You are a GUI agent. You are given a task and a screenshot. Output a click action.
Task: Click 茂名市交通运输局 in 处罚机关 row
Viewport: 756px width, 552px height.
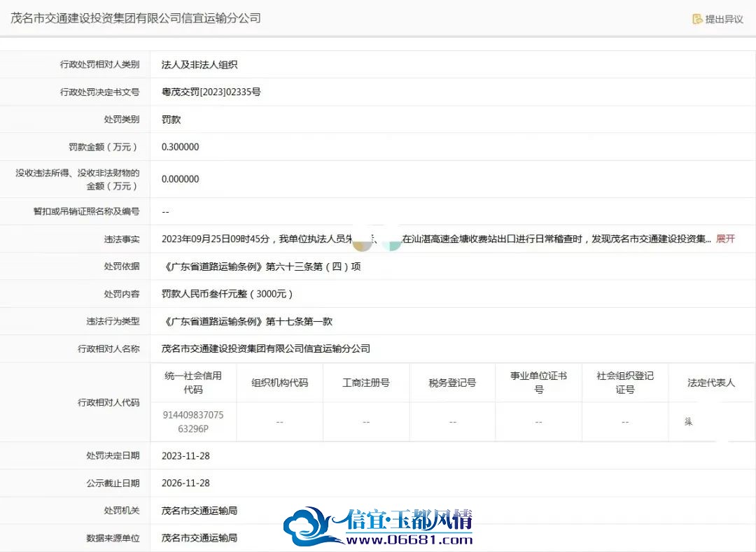coord(199,511)
